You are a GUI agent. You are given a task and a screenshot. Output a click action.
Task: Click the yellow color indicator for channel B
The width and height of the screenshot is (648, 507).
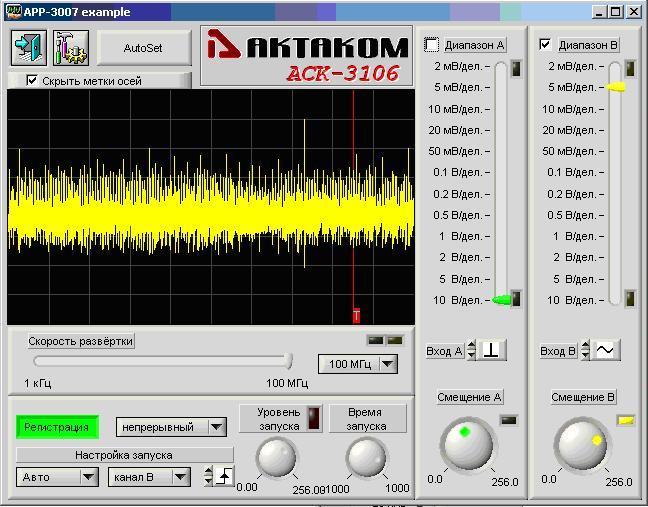[624, 420]
